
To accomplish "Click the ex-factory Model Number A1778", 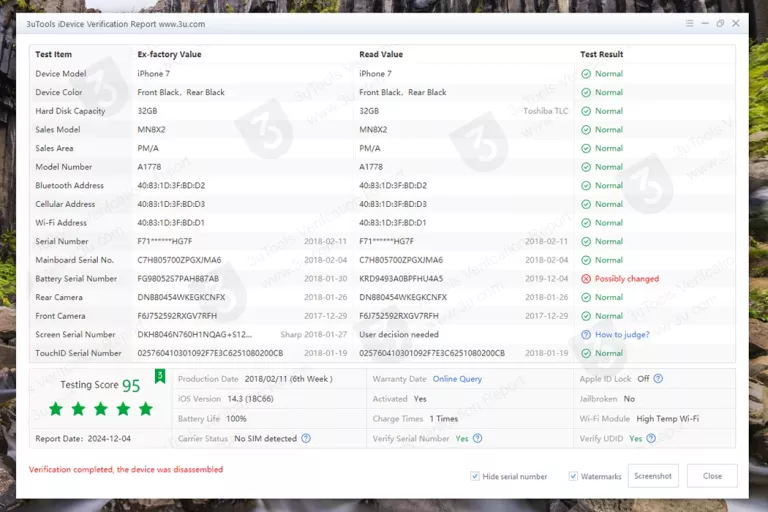I will tap(149, 167).
